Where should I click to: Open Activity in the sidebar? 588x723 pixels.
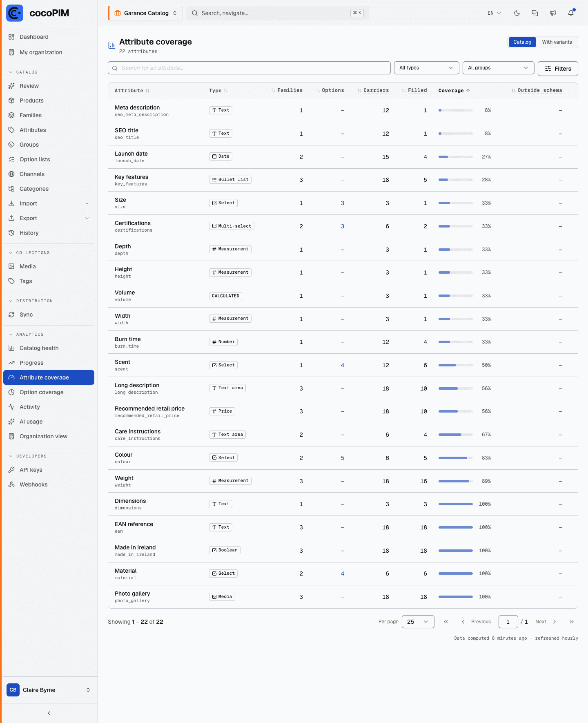[49, 407]
